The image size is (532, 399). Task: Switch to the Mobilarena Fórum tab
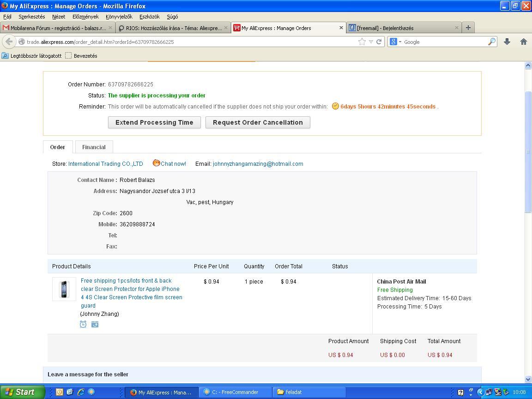coord(58,28)
